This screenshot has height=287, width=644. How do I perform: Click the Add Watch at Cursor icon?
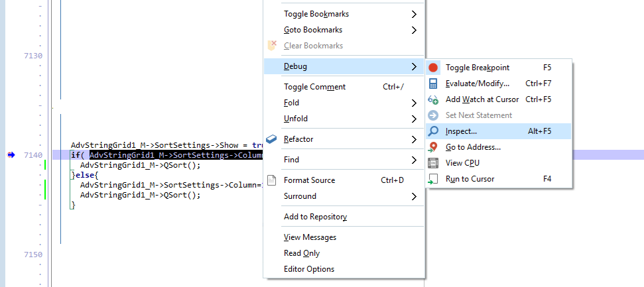point(433,99)
